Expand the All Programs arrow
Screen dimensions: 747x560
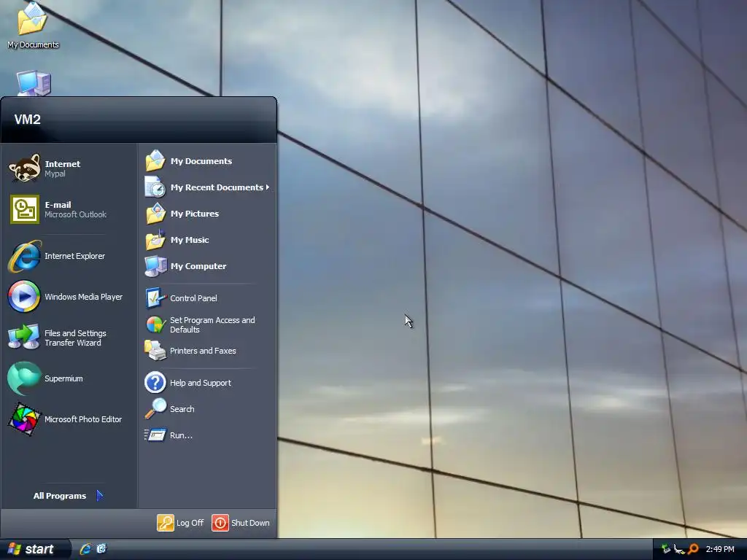99,496
